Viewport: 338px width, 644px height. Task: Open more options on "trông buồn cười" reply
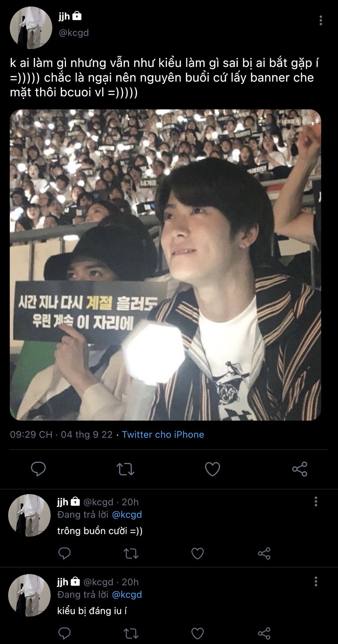(316, 501)
